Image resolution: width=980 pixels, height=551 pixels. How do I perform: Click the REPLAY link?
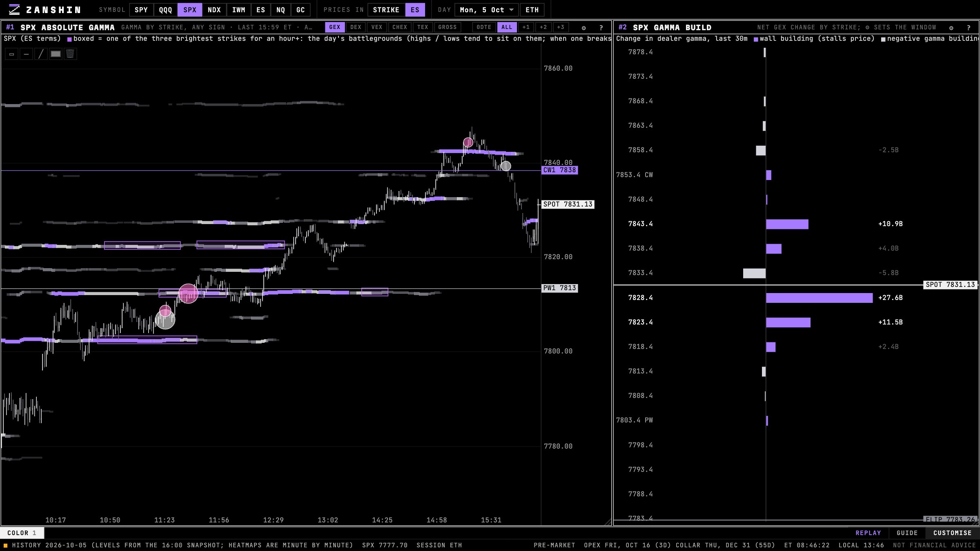tap(868, 533)
